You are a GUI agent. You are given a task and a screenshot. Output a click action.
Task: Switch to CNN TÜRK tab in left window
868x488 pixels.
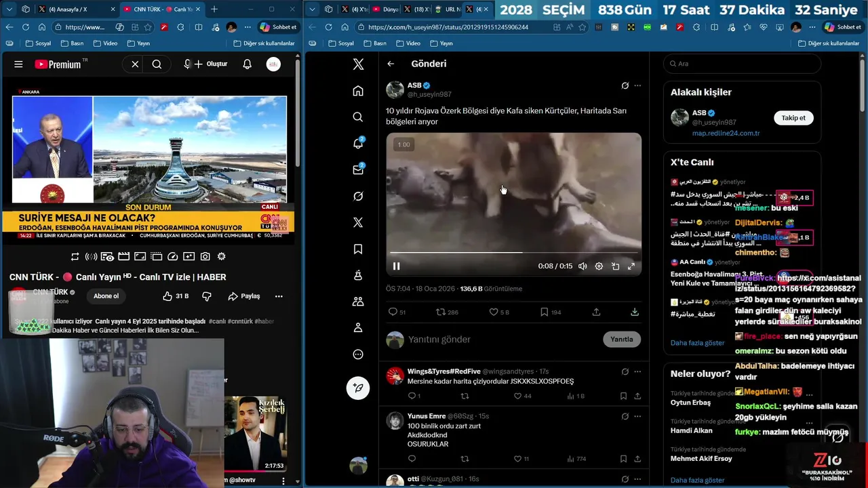tap(161, 9)
